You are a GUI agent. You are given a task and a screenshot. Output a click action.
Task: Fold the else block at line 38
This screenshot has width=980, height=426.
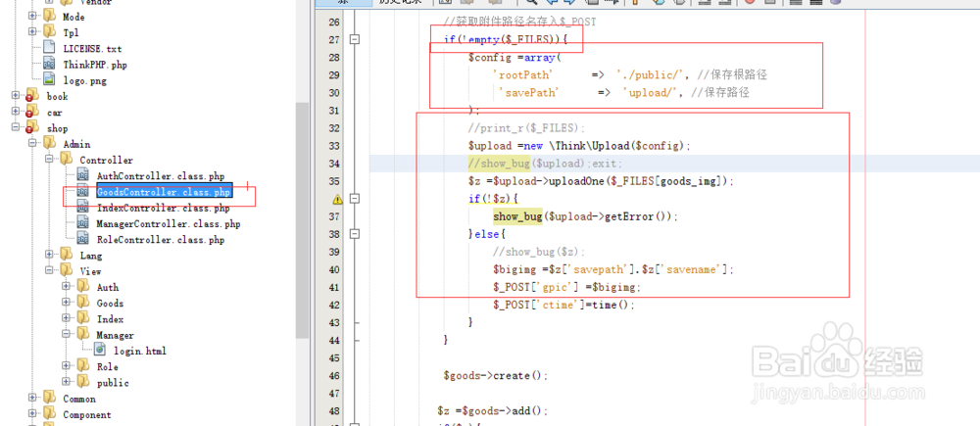[x=355, y=234]
